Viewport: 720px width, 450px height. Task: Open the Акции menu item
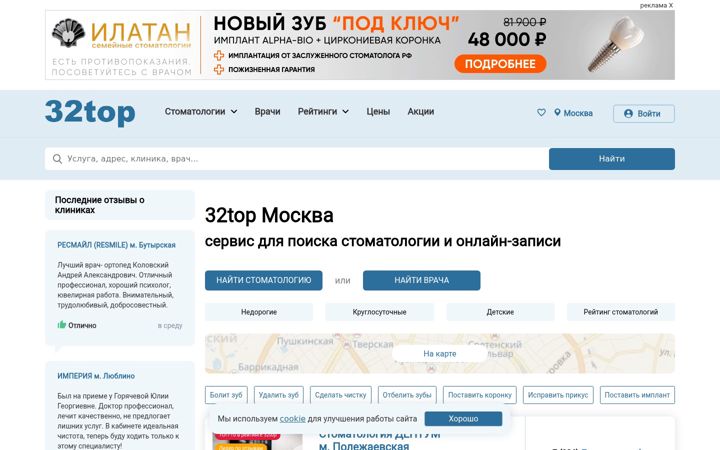421,112
